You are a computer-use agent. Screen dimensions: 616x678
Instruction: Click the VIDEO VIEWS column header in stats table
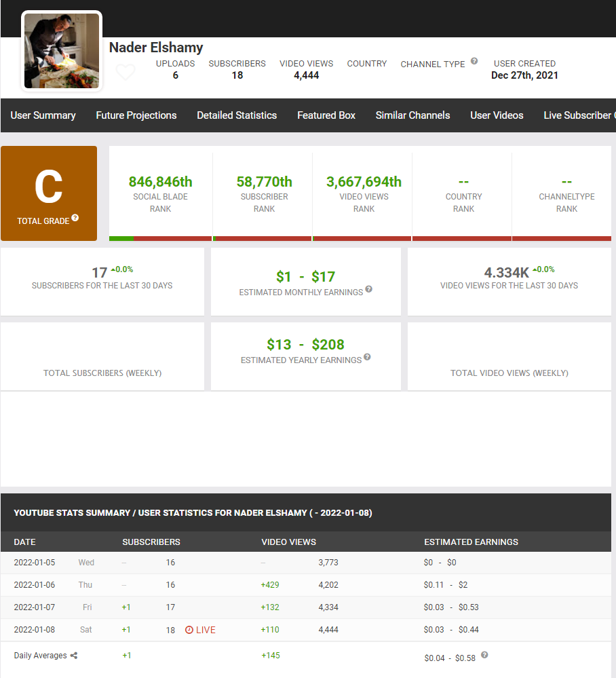pos(289,542)
